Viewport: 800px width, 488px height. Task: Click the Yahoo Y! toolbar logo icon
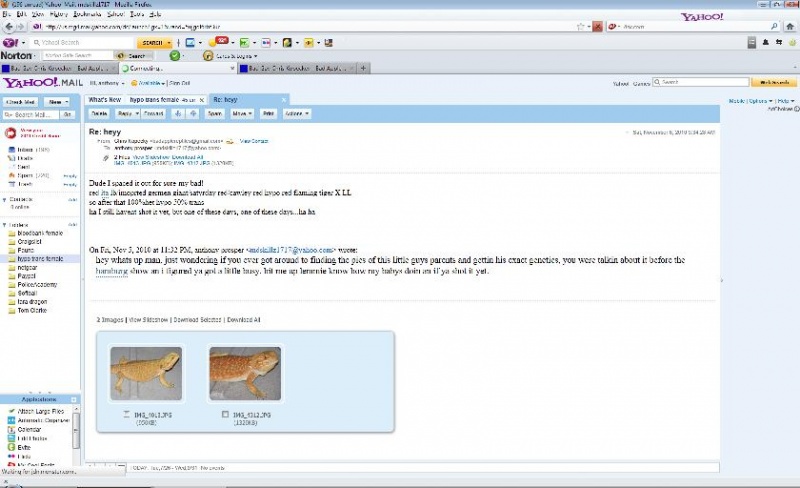pos(10,43)
